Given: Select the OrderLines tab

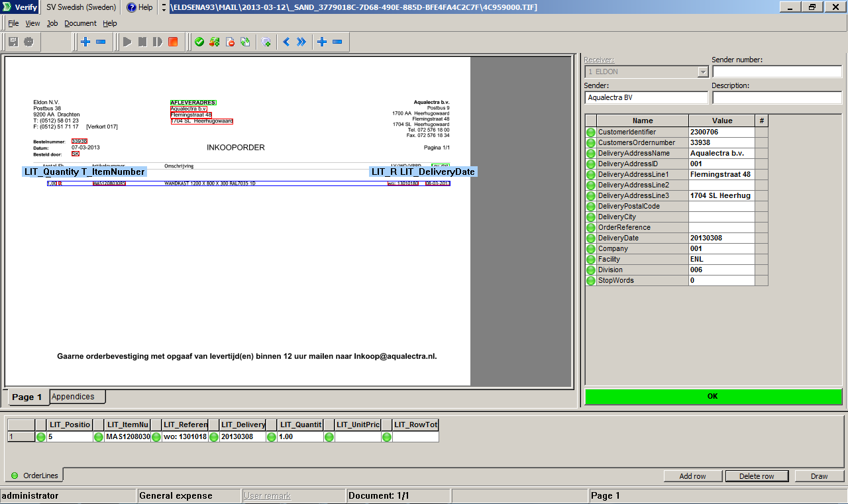Looking at the screenshot, I should [35, 476].
